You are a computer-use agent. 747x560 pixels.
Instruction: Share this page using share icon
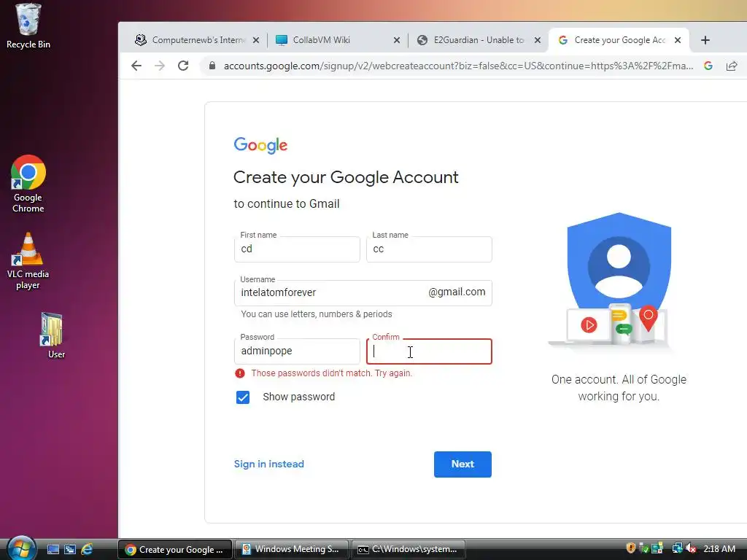point(731,66)
